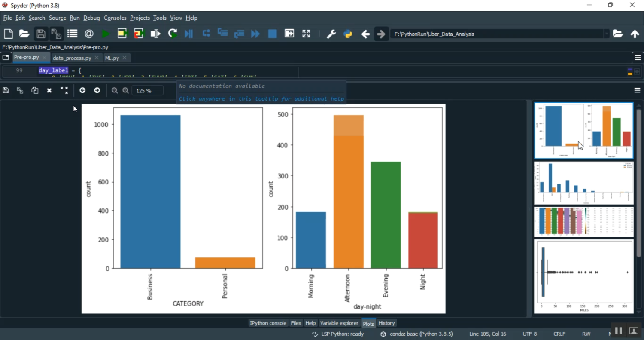Open the editor pane options menu
The image size is (644, 340).
pos(637,58)
